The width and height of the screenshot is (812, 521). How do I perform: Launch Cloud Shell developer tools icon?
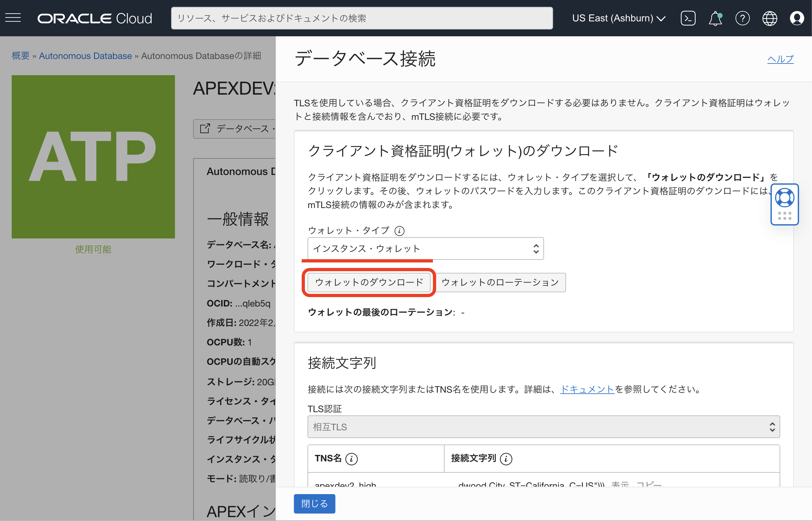pos(688,18)
